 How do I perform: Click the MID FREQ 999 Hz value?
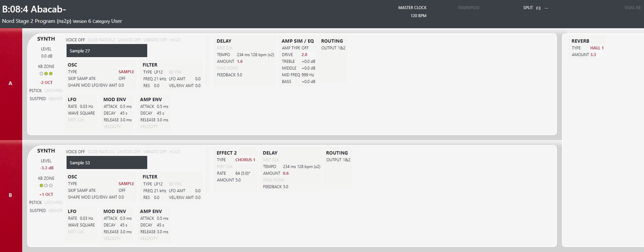tap(308, 75)
